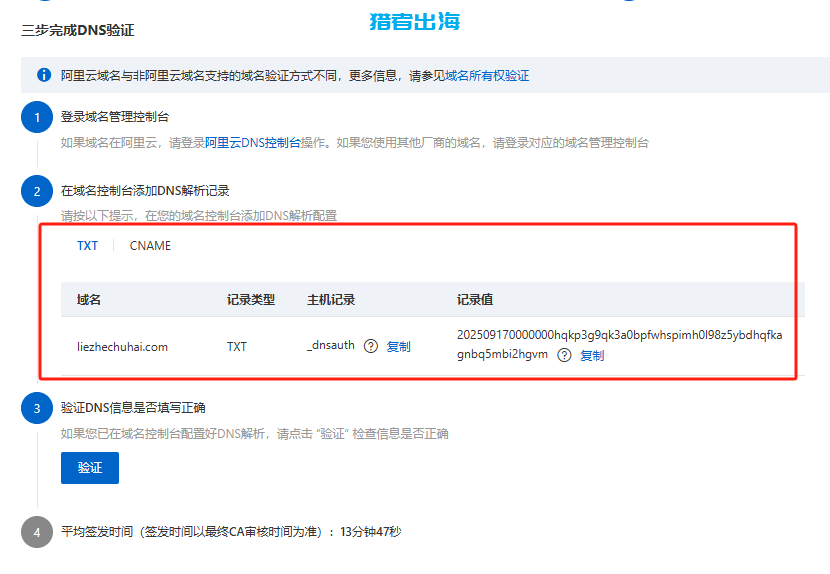Open the 域名所有权验证 link

point(487,76)
